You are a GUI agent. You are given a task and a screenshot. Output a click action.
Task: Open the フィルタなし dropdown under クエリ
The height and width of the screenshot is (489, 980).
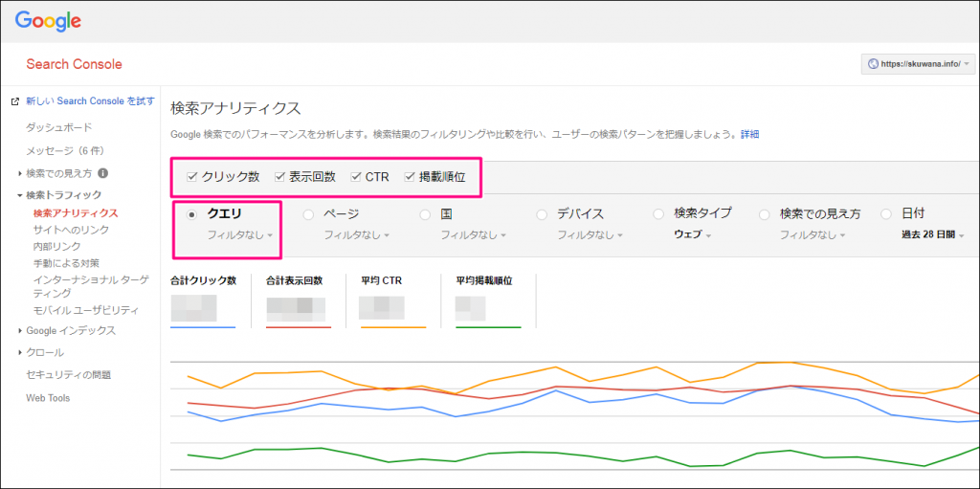[x=240, y=235]
